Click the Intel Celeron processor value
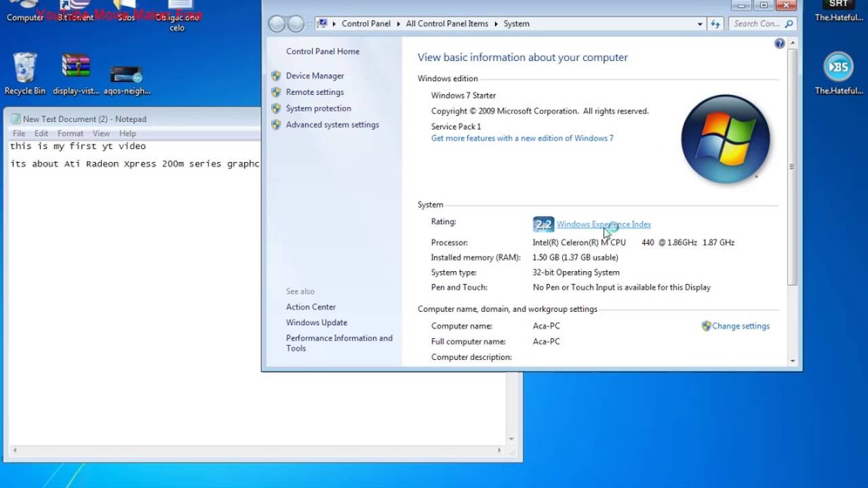Viewport: 868px width, 488px height. pyautogui.click(x=633, y=243)
